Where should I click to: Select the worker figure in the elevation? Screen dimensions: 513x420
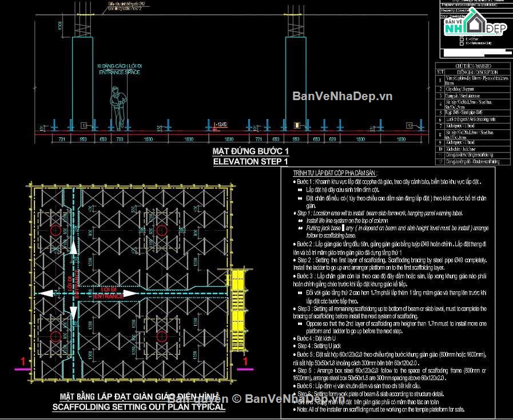click(118, 108)
